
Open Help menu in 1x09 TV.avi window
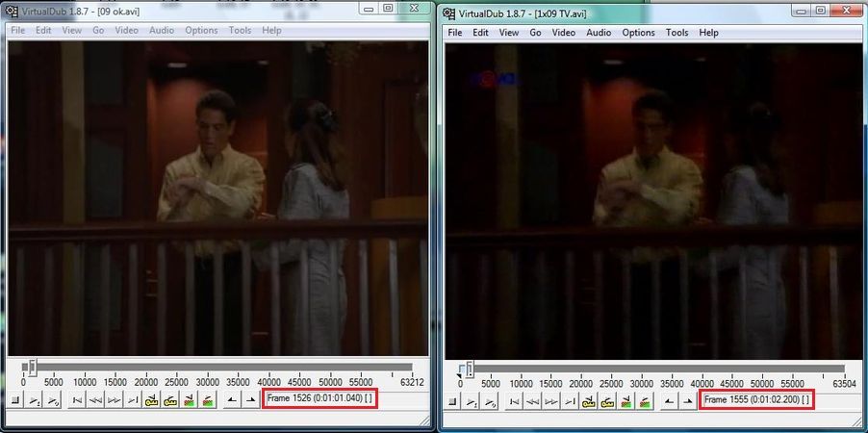click(708, 33)
